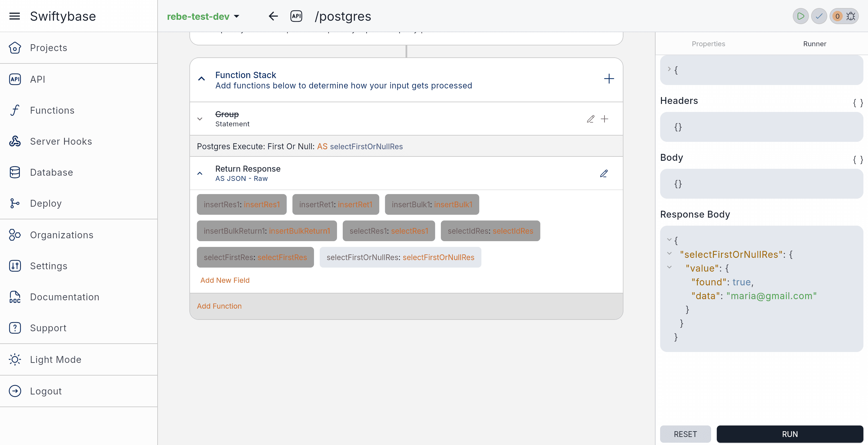Run the API with the play icon
Image resolution: width=868 pixels, height=445 pixels.
pos(801,16)
